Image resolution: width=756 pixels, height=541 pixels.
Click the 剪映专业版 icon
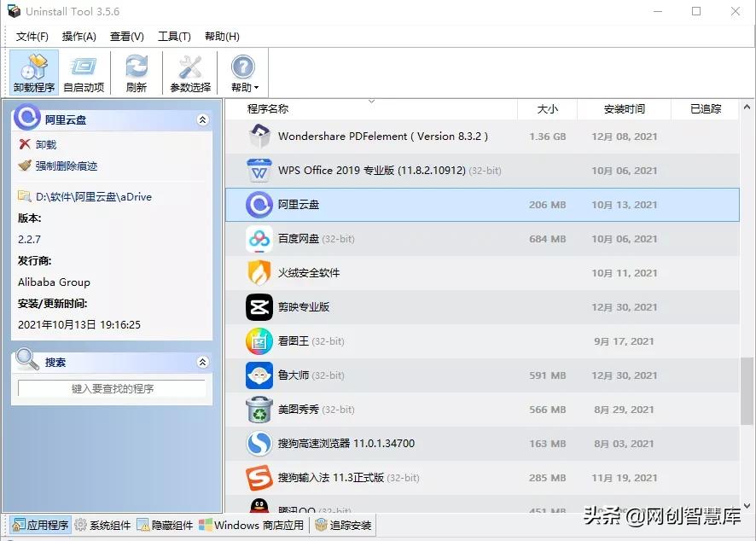coord(258,307)
